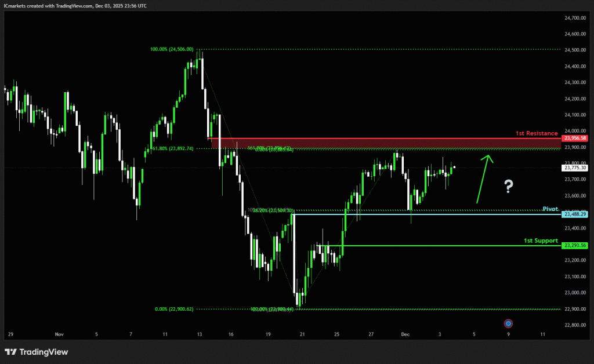594x364 pixels.
Task: Click the 24,700.00 label on price axis
Action: [x=575, y=18]
